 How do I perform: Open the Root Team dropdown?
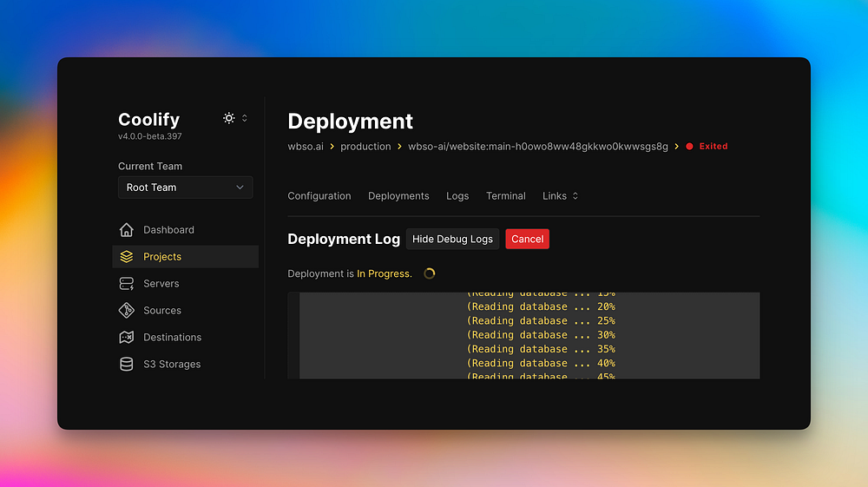tap(186, 188)
